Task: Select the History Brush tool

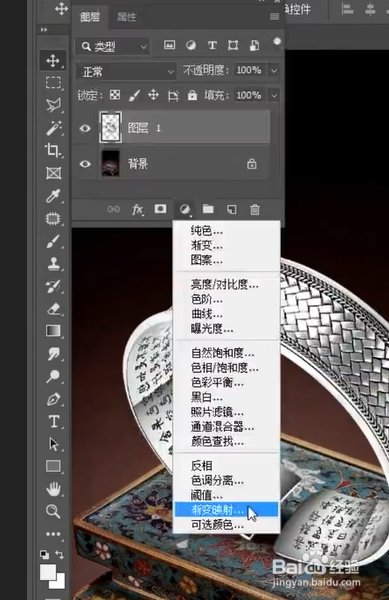Action: [53, 286]
